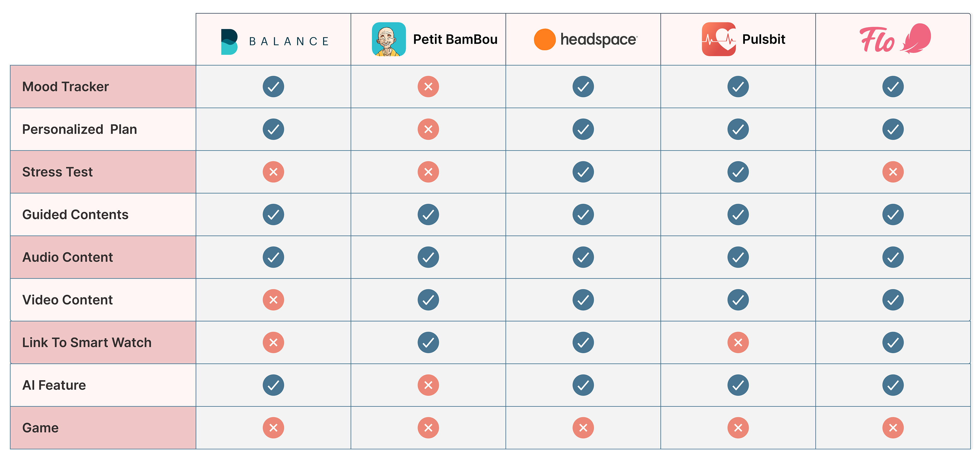
Task: Click Petit BamBou's Mood Tracker cross icon
Action: point(428,87)
